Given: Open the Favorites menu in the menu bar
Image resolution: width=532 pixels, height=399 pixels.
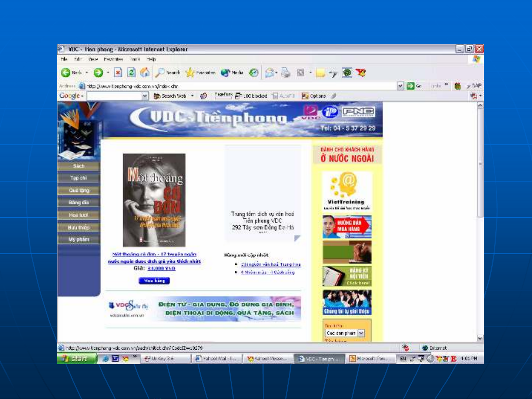Looking at the screenshot, I should pos(113,59).
